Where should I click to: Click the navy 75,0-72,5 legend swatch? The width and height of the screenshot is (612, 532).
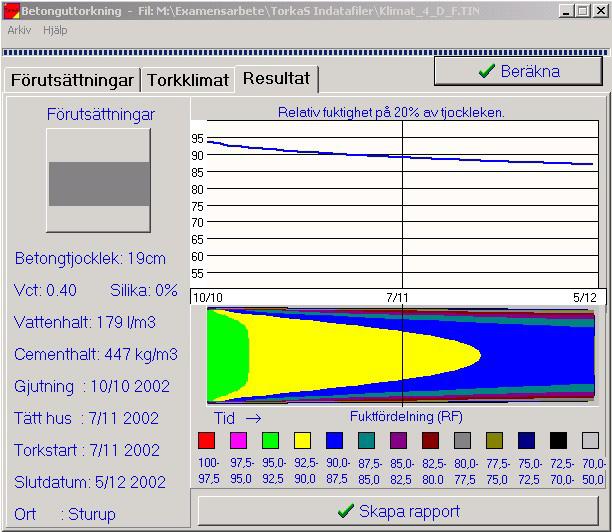(x=527, y=440)
